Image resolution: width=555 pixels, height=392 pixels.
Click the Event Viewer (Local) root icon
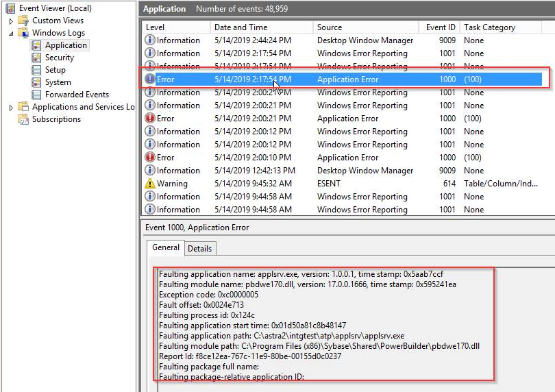(x=10, y=8)
